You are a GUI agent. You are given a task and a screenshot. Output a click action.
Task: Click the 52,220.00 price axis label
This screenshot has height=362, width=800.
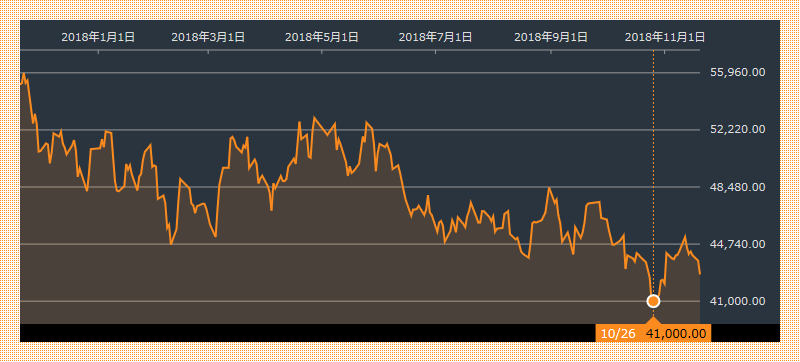(738, 129)
